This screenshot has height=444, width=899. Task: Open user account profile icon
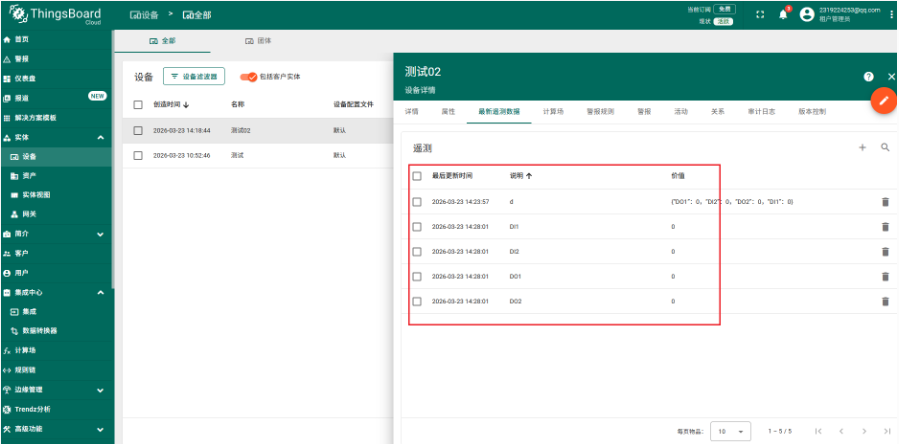(807, 14)
